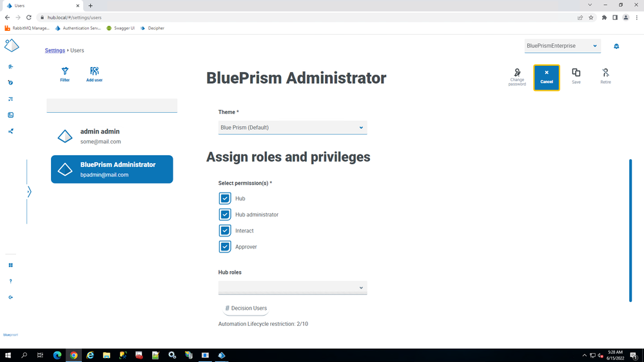Go back in browser history
The width and height of the screenshot is (644, 362).
pos(7,17)
